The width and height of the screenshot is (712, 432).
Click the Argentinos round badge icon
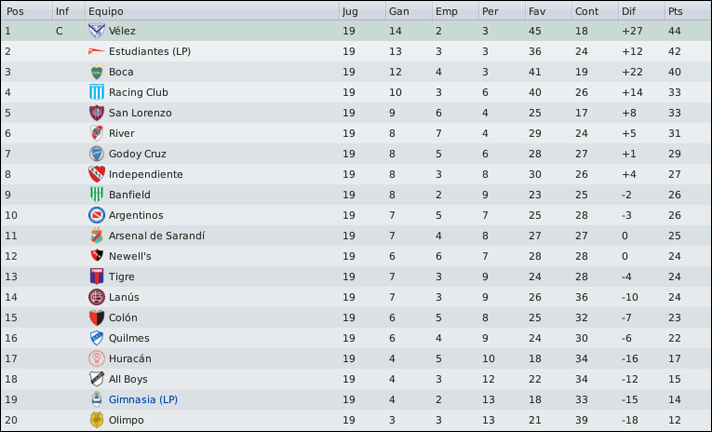pos(96,215)
